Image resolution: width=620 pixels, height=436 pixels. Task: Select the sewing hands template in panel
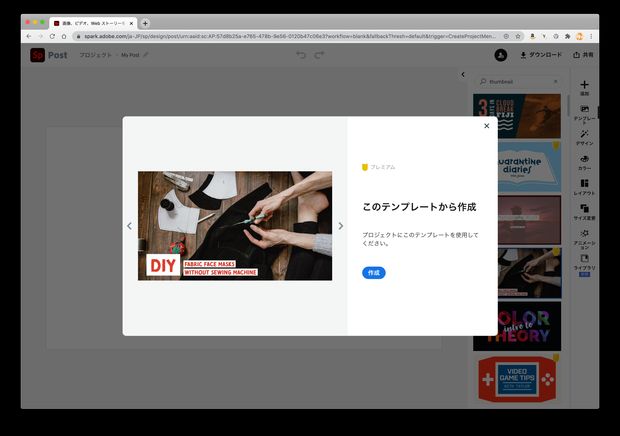[x=517, y=273]
